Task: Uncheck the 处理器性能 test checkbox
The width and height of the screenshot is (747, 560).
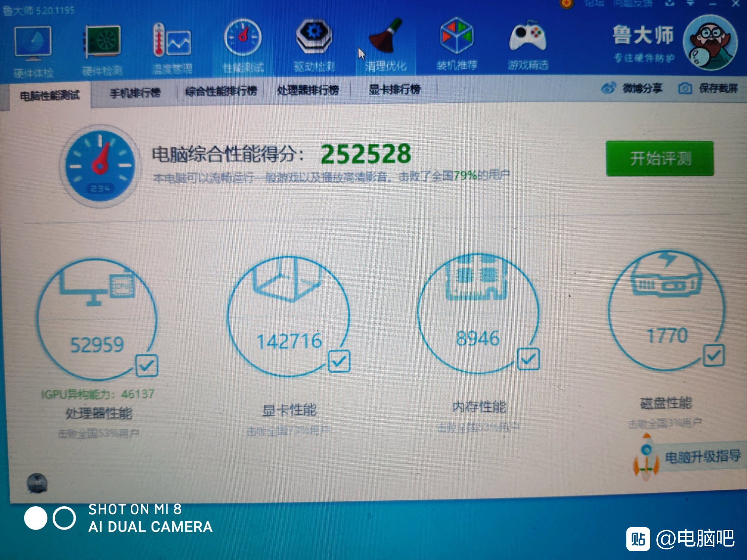Action: [147, 365]
